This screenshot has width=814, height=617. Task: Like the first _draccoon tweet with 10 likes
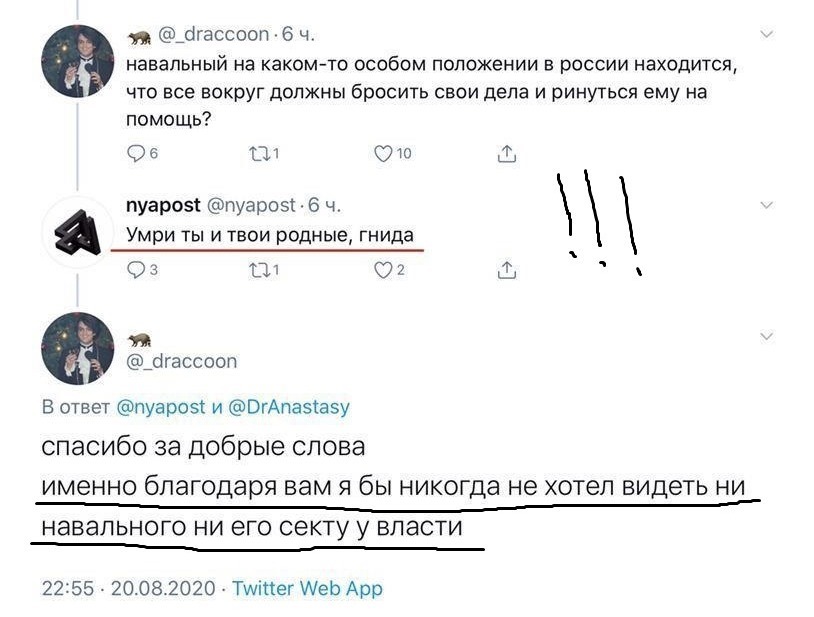(x=382, y=153)
